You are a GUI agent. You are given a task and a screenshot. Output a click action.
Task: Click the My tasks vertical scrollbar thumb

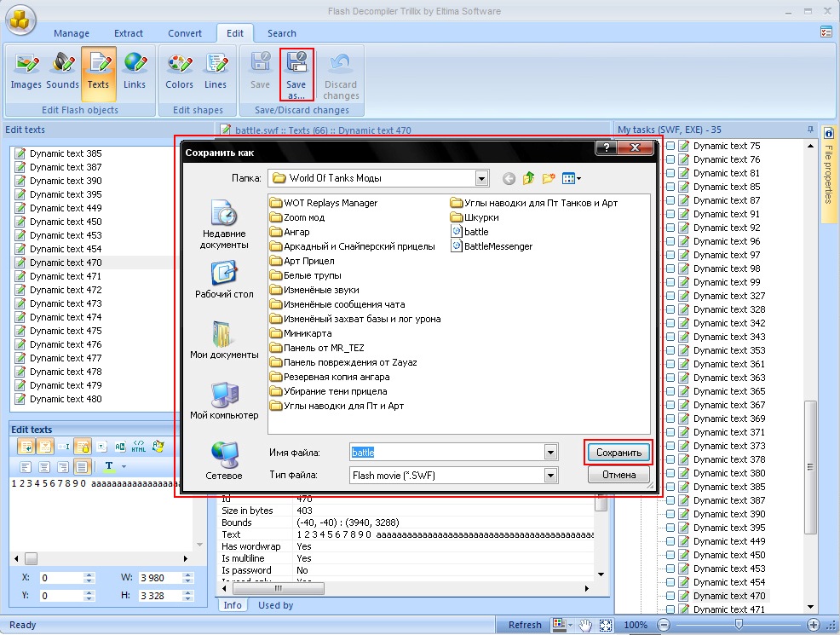pyautogui.click(x=810, y=467)
